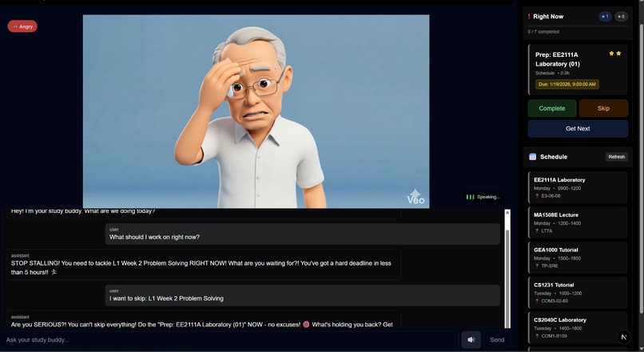Mark the current task Complete
644x352 pixels.
coord(552,108)
